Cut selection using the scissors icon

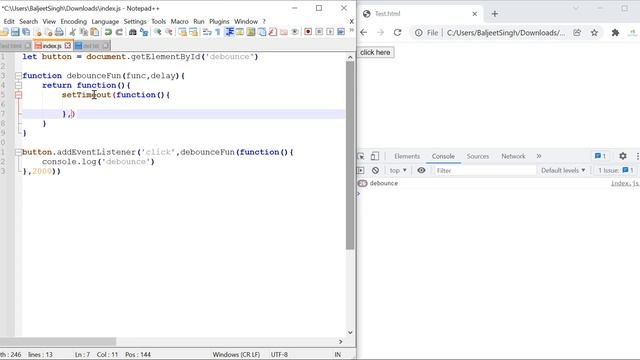pos(73,32)
